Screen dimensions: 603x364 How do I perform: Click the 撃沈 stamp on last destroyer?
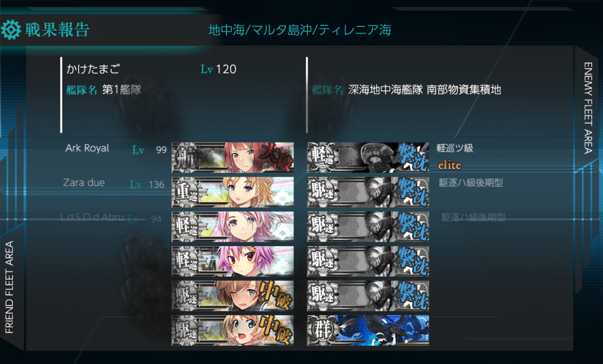click(413, 296)
